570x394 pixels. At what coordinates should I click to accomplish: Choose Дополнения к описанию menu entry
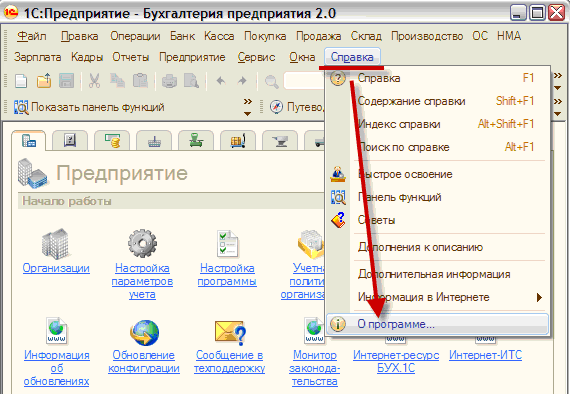[x=437, y=247]
